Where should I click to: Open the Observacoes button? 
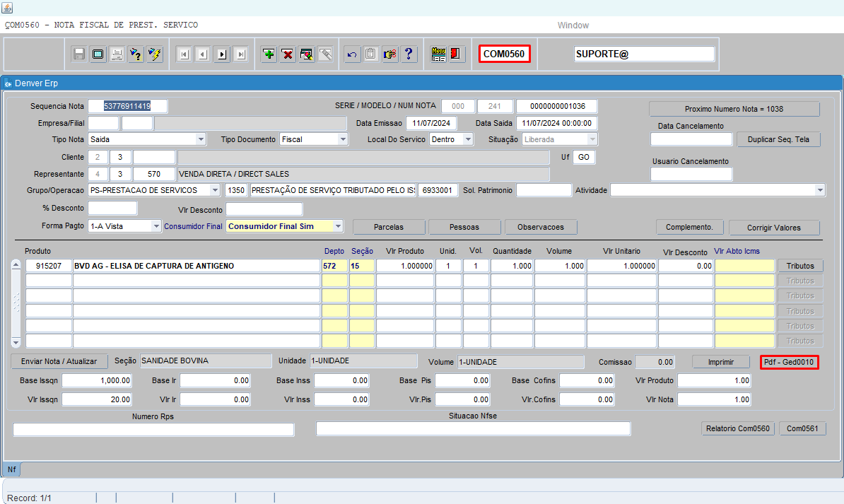(x=541, y=227)
